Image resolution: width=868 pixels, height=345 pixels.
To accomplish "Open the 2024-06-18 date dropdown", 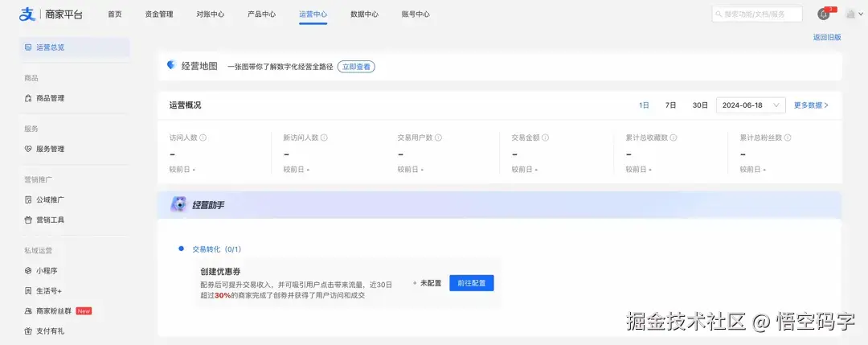I will point(751,105).
